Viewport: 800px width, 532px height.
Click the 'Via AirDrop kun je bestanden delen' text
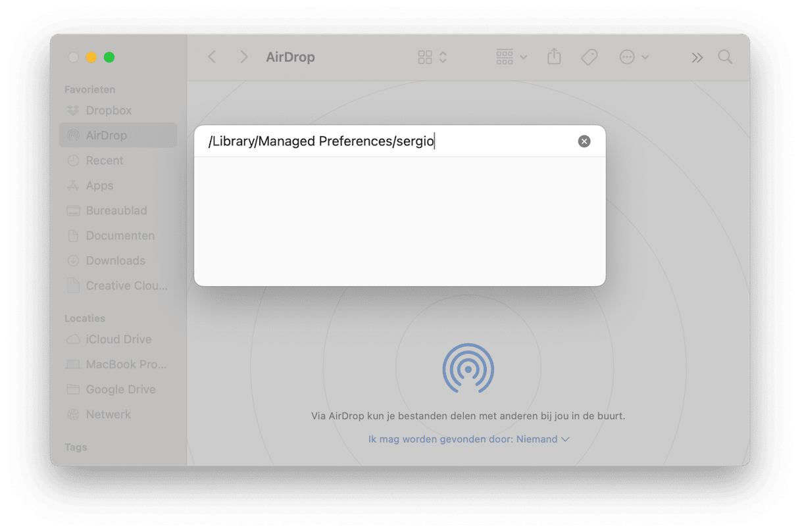pyautogui.click(x=468, y=416)
